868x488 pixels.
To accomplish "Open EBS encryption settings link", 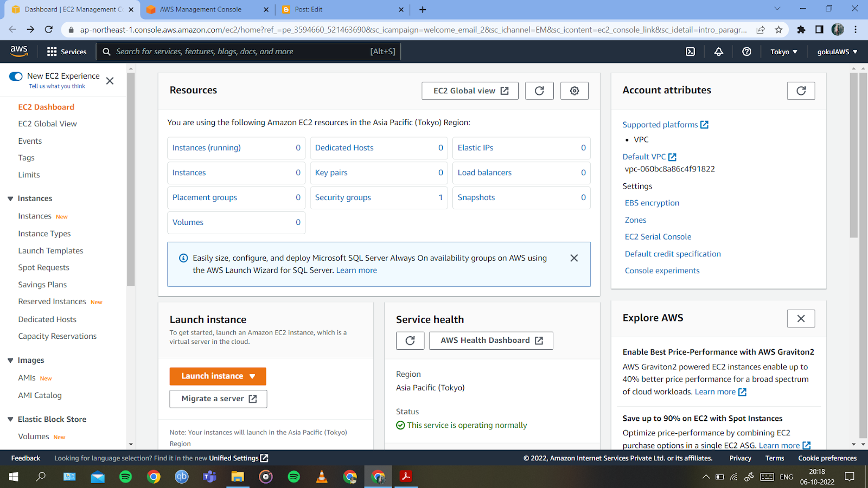I will (652, 203).
